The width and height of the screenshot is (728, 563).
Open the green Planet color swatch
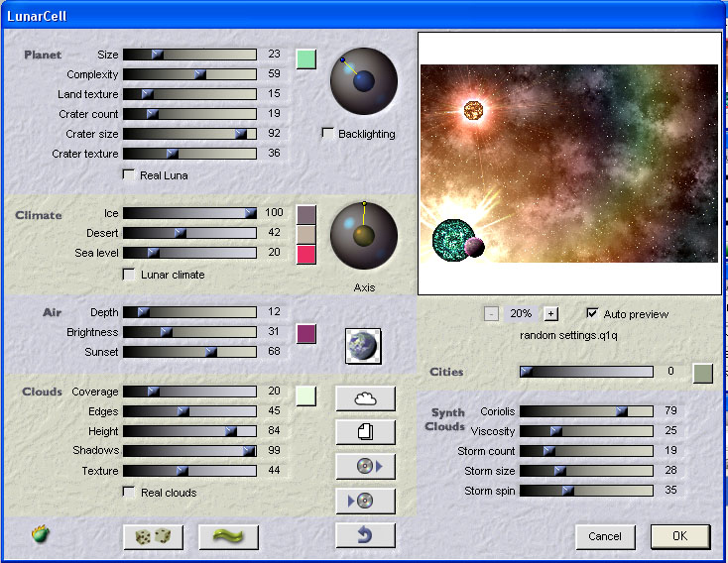click(306, 58)
